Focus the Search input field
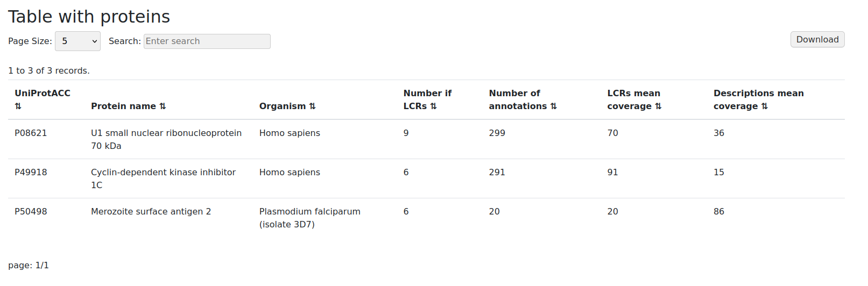 click(207, 41)
